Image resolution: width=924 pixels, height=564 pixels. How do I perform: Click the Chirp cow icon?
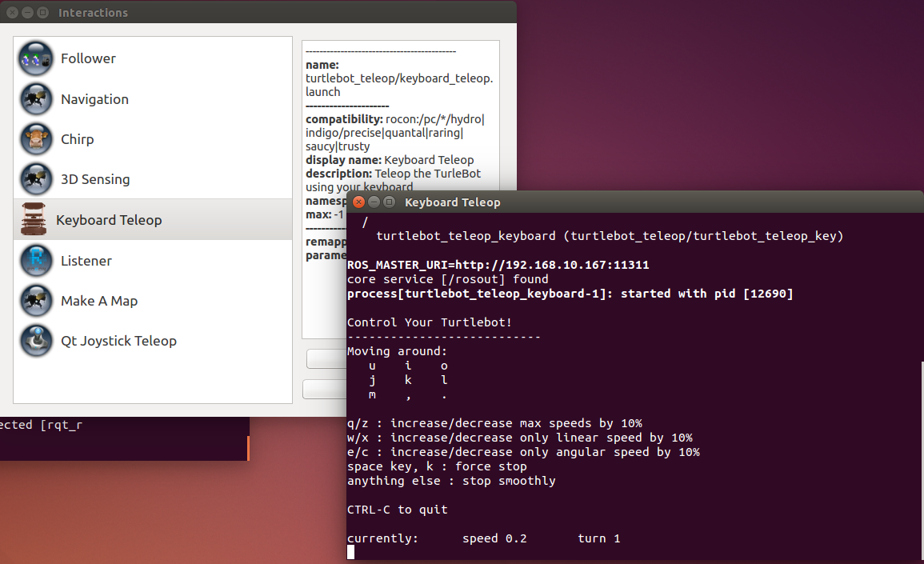point(36,139)
